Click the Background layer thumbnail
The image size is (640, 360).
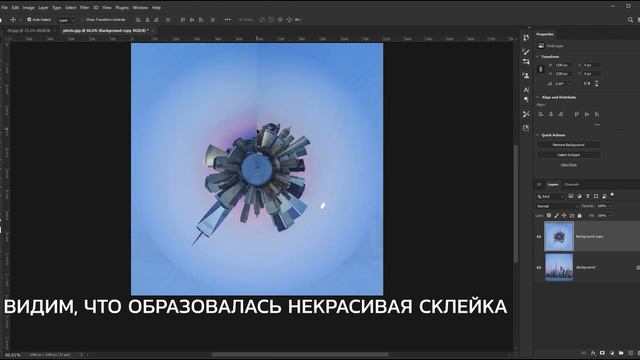coord(559,267)
